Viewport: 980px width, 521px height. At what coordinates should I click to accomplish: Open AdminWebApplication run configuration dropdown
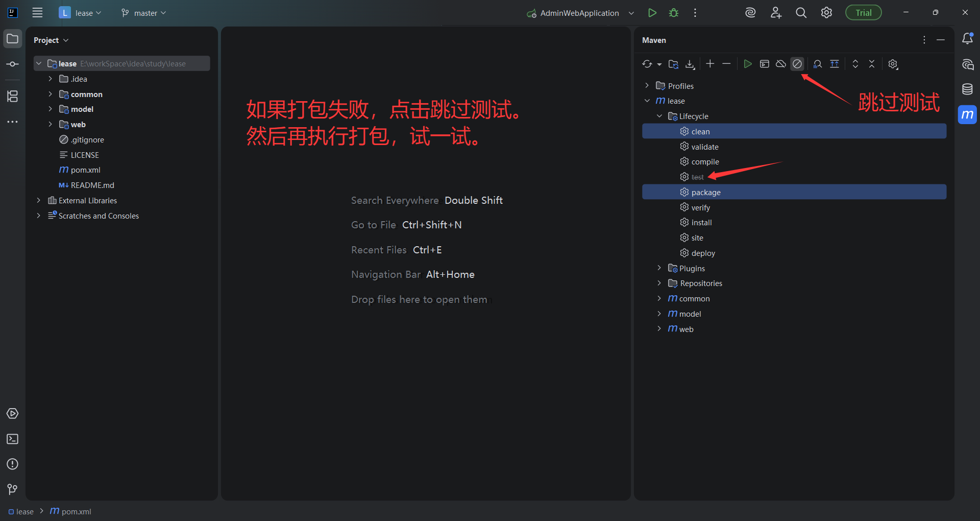click(631, 13)
